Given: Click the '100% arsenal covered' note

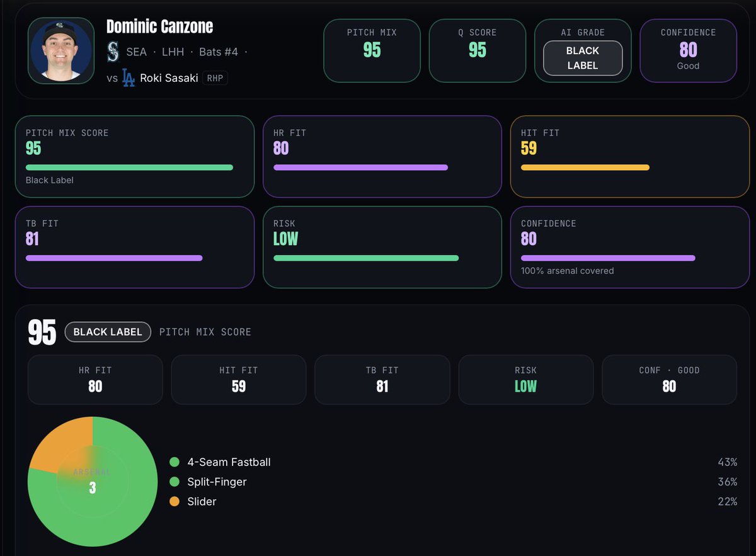Looking at the screenshot, I should coord(567,271).
